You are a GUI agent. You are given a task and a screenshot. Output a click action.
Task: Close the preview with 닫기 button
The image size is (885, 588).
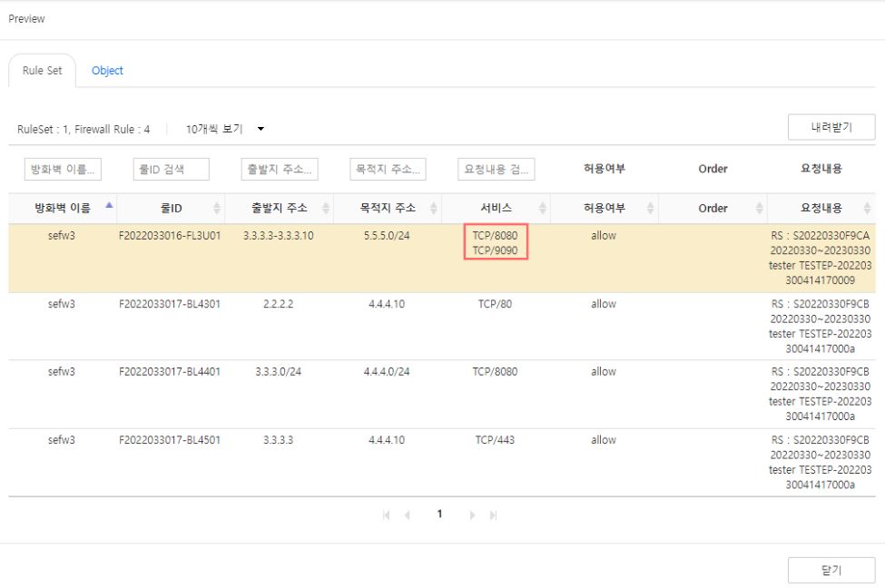tap(831, 570)
